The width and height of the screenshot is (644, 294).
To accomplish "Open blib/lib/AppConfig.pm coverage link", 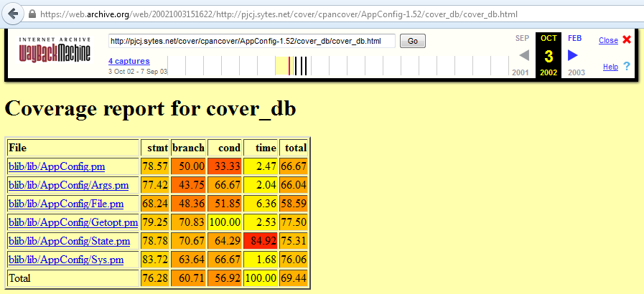I will tap(57, 166).
